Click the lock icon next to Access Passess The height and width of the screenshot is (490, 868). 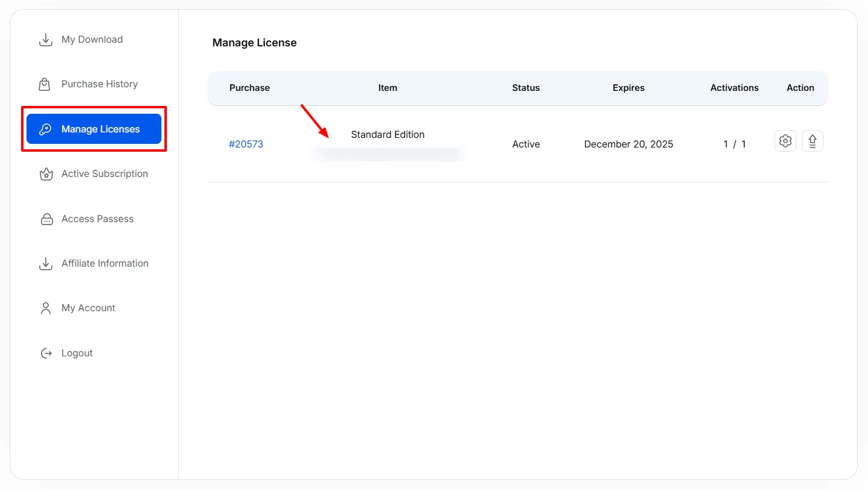click(46, 219)
